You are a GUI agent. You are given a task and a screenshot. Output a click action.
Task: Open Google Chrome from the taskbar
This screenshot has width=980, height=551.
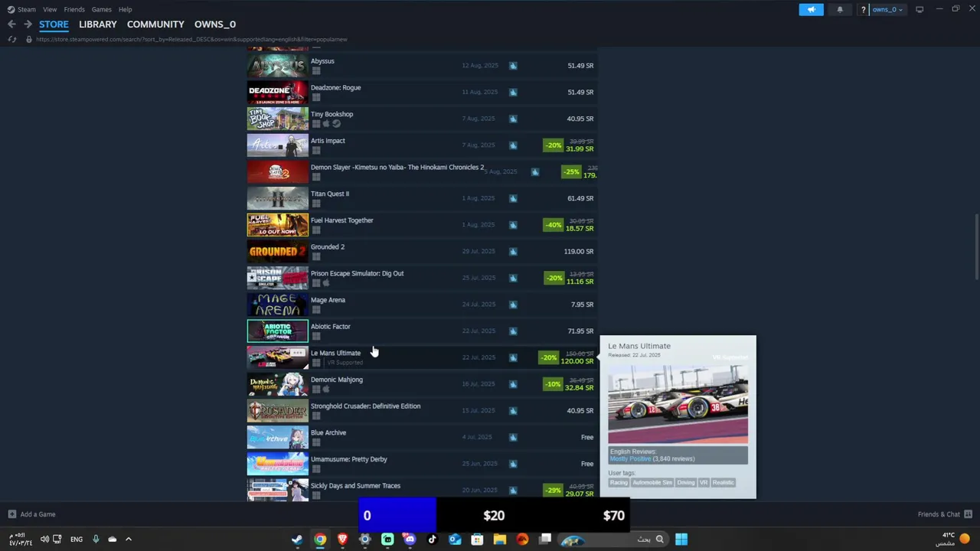coord(320,540)
